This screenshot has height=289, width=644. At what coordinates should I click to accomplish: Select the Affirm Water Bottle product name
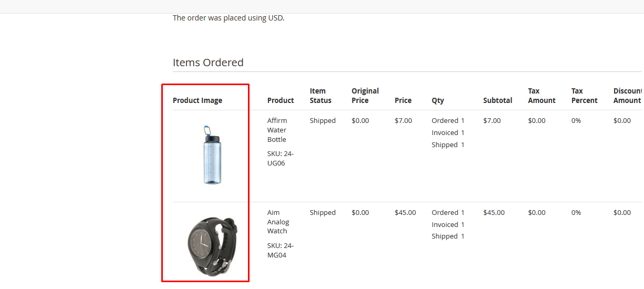[277, 130]
